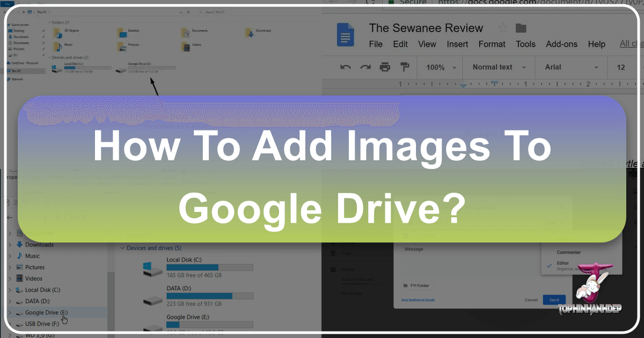Select Editor permission level
The height and width of the screenshot is (338, 644).
click(x=562, y=263)
